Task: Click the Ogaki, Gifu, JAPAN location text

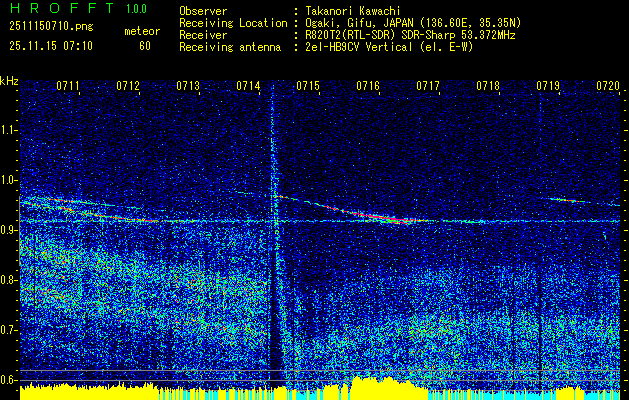Action: [x=413, y=23]
